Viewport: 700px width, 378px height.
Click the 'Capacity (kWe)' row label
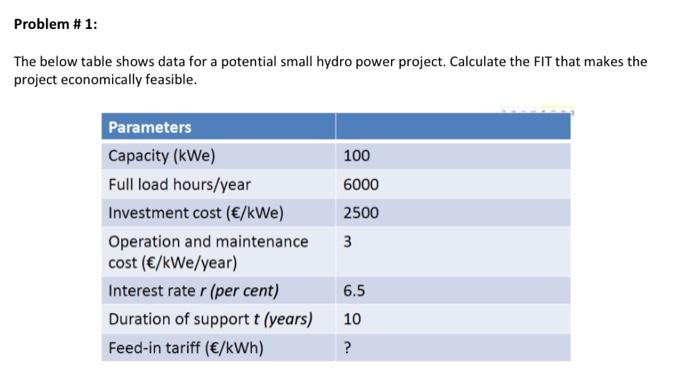[x=162, y=156]
